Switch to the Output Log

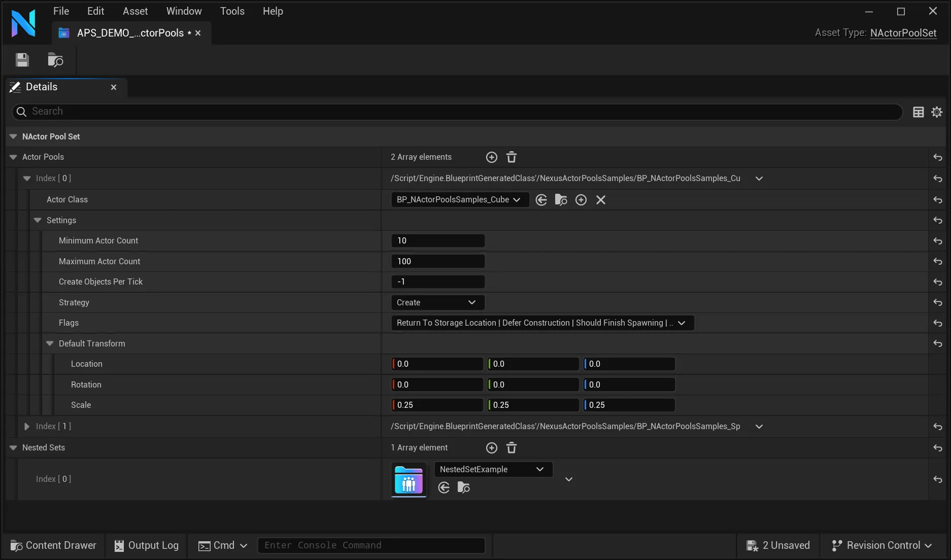pyautogui.click(x=146, y=545)
